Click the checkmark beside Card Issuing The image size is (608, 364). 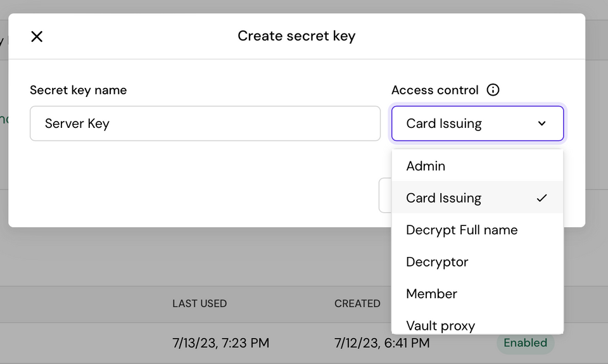coord(541,198)
